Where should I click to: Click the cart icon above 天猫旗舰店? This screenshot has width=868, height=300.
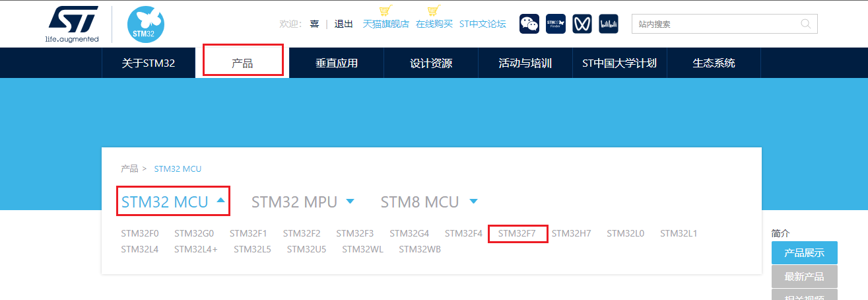click(385, 11)
